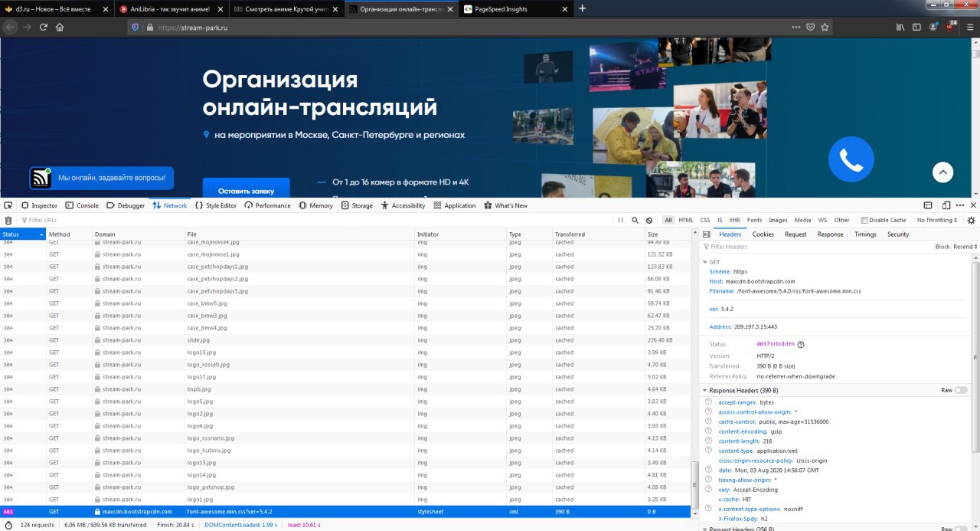Go to the Firefox home page

pos(60,27)
